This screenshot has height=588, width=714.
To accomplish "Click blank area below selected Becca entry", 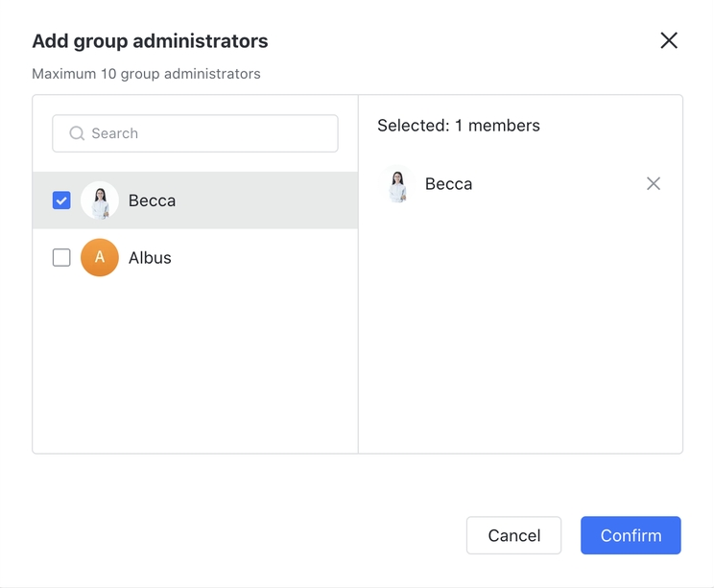I will tap(520, 326).
